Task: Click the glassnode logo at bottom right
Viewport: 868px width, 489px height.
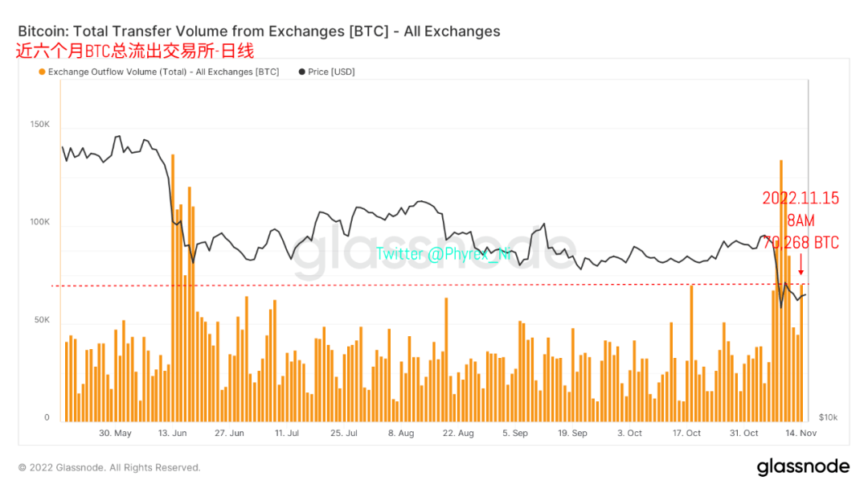Action: 802,466
